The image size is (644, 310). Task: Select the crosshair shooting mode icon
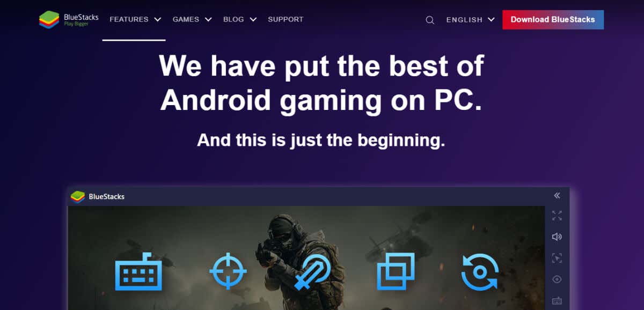tap(228, 271)
